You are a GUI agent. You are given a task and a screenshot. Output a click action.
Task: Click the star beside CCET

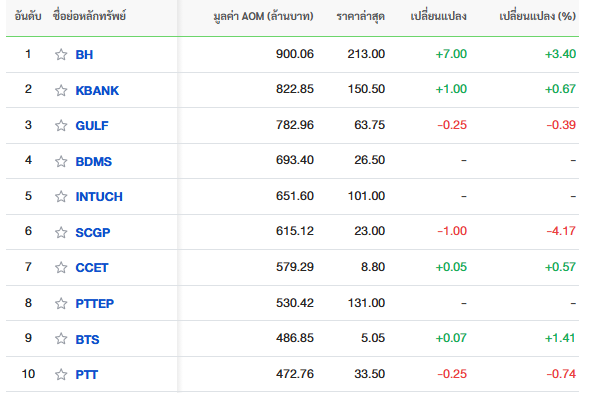point(61,267)
